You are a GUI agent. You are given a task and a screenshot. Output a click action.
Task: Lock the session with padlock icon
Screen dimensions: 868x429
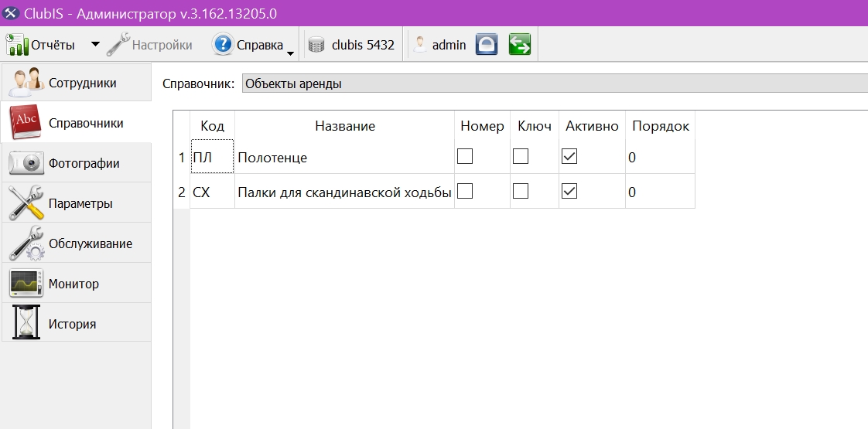[x=487, y=45]
